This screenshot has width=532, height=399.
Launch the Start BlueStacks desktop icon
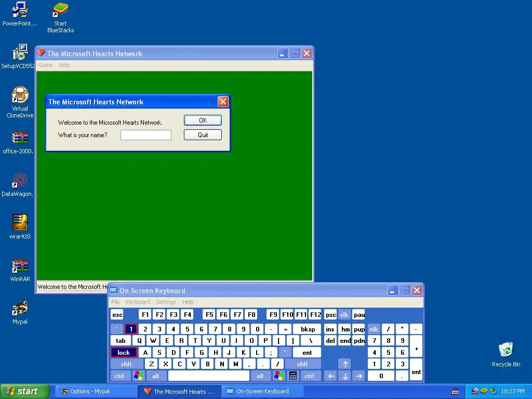pos(60,18)
